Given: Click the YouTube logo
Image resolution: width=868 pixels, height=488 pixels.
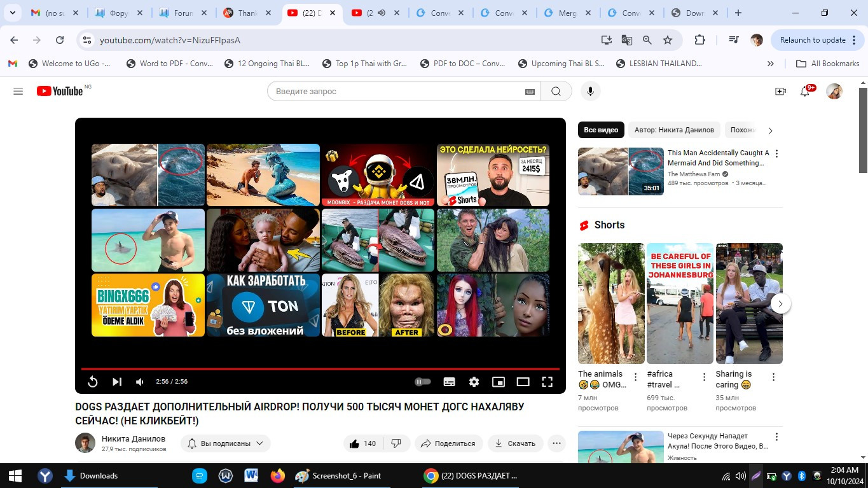Looking at the screenshot, I should click(60, 91).
